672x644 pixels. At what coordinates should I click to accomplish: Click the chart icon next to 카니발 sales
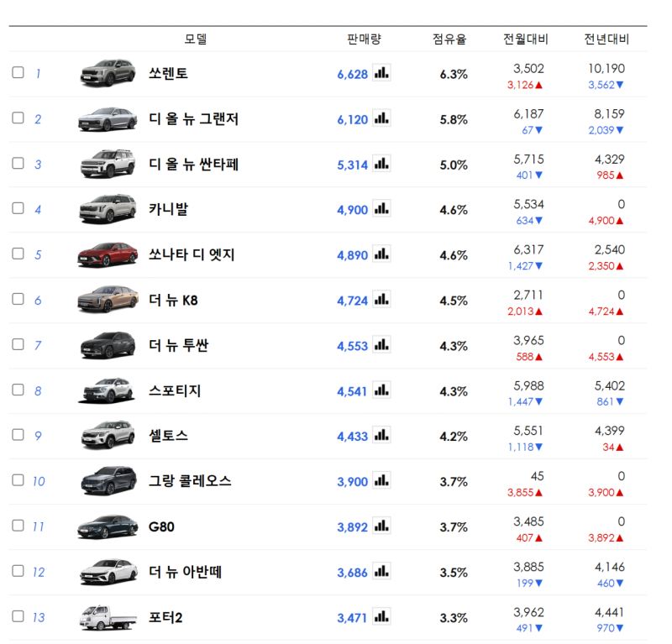381,209
